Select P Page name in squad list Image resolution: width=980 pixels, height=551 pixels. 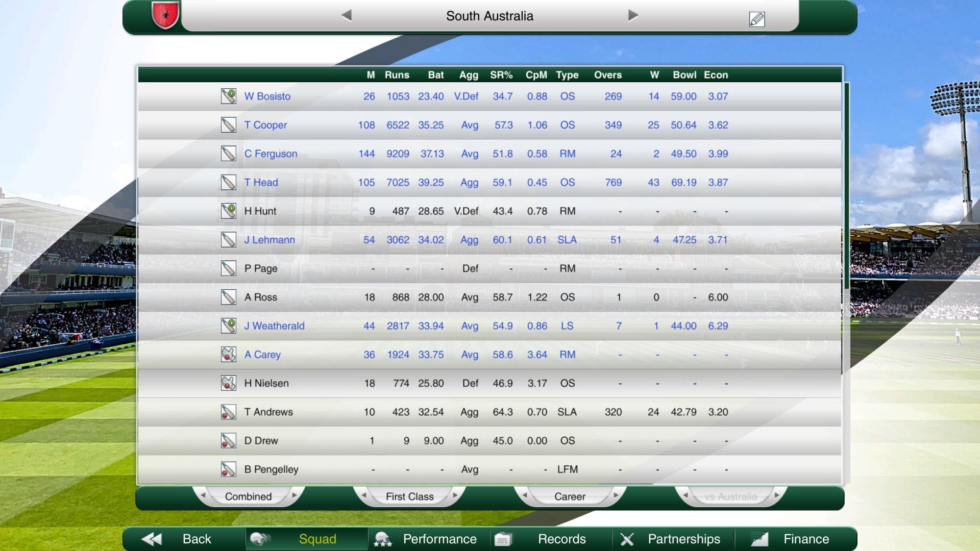[260, 268]
